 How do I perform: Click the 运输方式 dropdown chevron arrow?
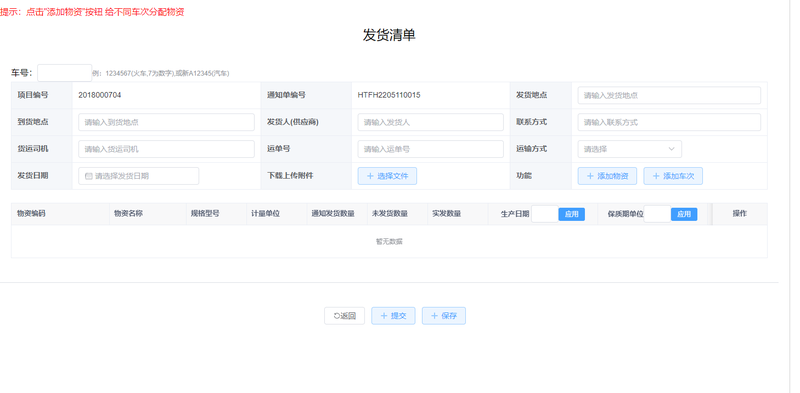click(671, 149)
